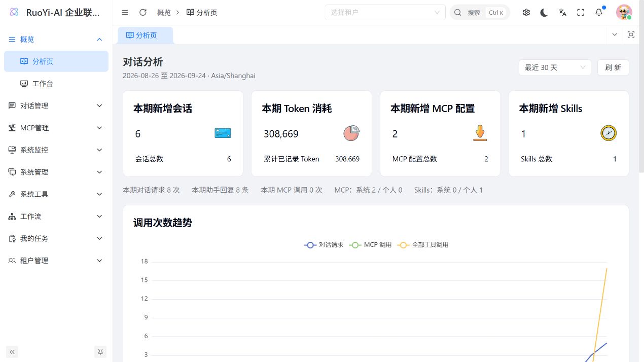Click 概览 in the breadcrumb
Image resolution: width=644 pixels, height=362 pixels.
point(164,13)
